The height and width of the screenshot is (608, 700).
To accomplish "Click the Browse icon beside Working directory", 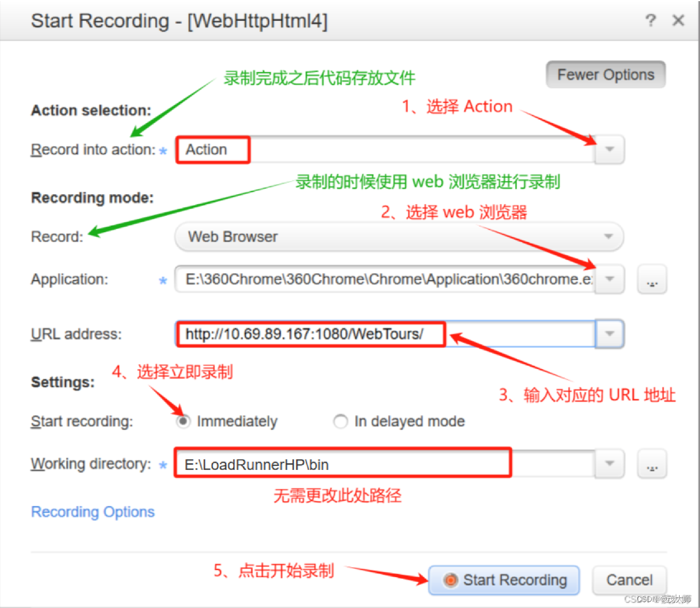I will (x=652, y=464).
